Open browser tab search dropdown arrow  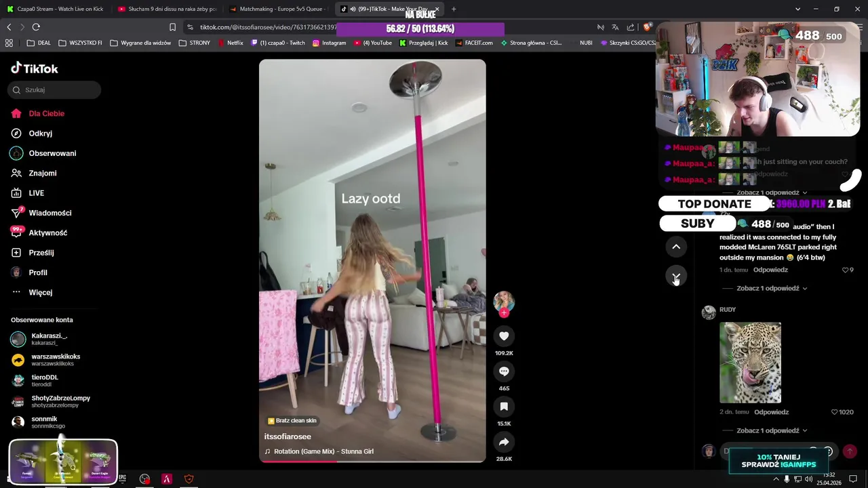pyautogui.click(x=797, y=9)
